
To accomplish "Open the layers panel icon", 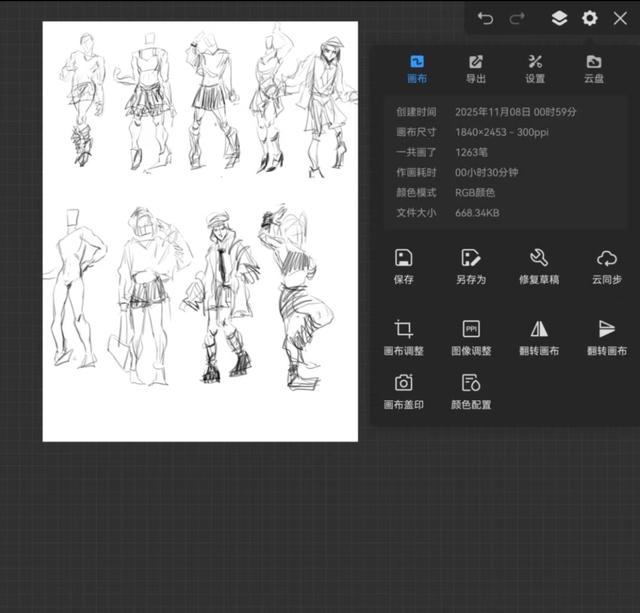I will [x=559, y=18].
